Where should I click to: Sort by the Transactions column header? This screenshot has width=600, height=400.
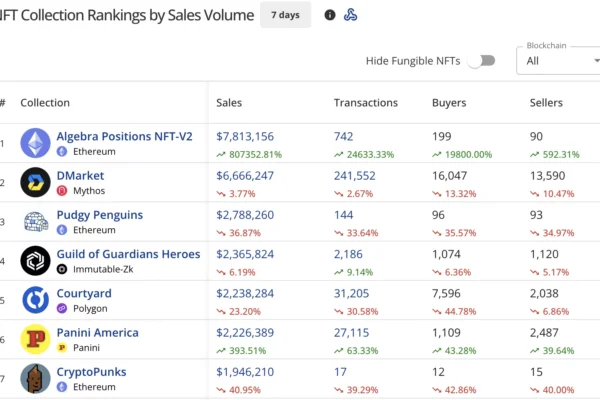click(365, 103)
